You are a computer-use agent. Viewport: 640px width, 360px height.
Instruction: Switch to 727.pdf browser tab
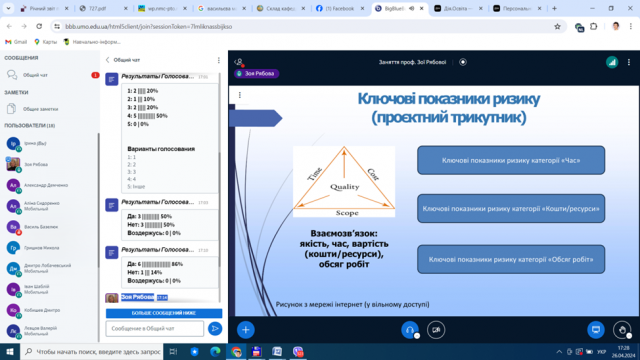pos(104,8)
